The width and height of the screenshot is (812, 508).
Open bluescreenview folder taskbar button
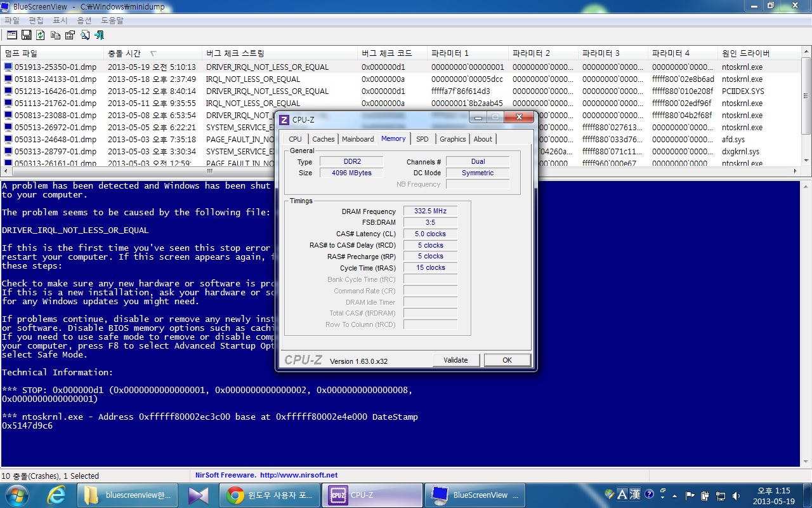128,495
